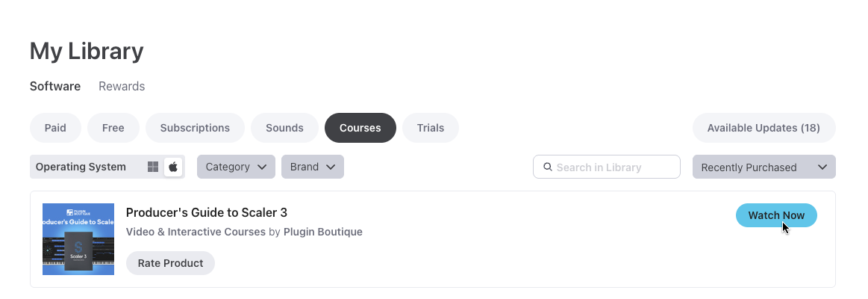The height and width of the screenshot is (299, 868).
Task: Click the Scaler 3 course thumbnail
Action: [x=78, y=239]
